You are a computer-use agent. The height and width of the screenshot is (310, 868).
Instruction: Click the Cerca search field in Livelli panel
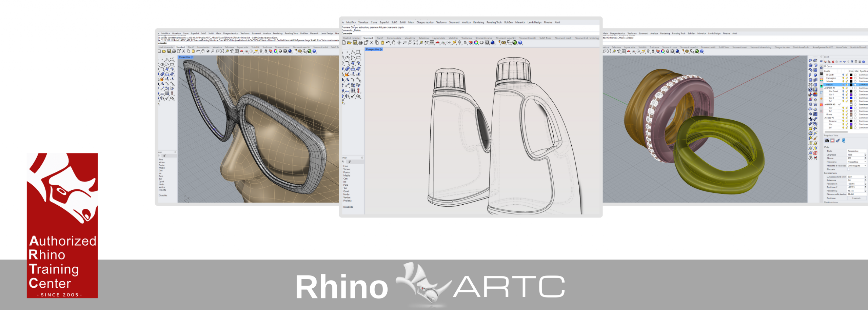[x=846, y=66]
